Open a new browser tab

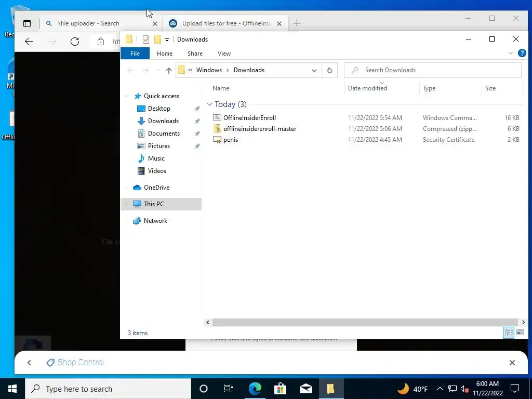coord(297,23)
